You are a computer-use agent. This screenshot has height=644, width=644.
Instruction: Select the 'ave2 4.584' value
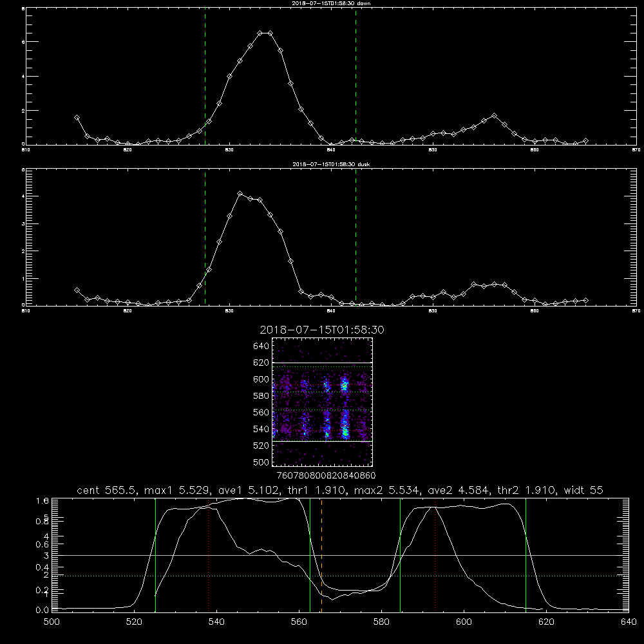pyautogui.click(x=459, y=490)
